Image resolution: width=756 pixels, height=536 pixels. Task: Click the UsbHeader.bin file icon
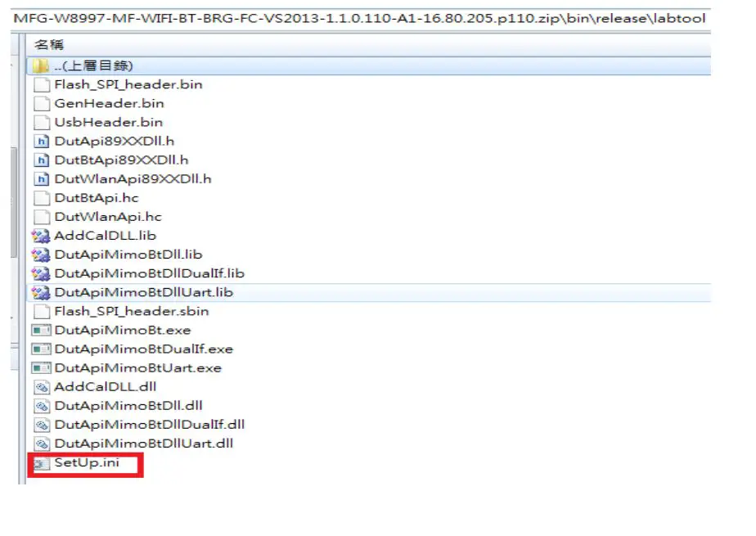[x=42, y=123]
